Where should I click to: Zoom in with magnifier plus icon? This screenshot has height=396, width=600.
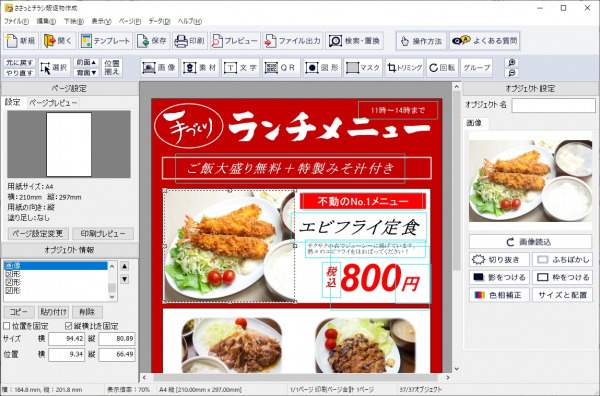coord(512,62)
